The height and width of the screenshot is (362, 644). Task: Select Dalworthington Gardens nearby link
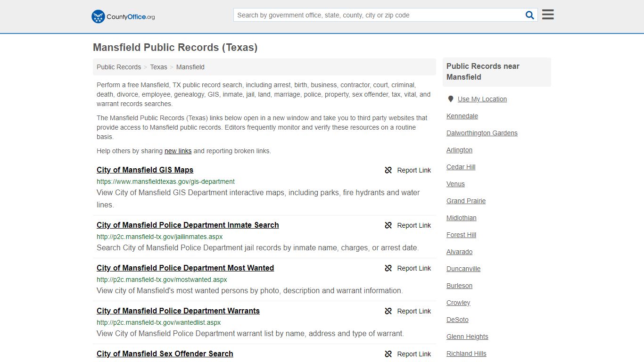pos(482,133)
